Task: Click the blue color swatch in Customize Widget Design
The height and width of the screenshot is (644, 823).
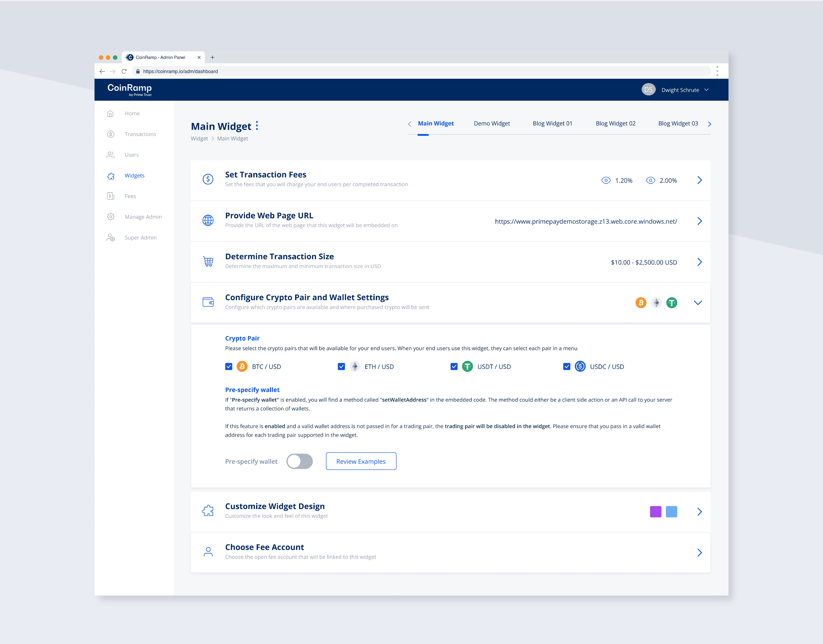Action: [671, 512]
